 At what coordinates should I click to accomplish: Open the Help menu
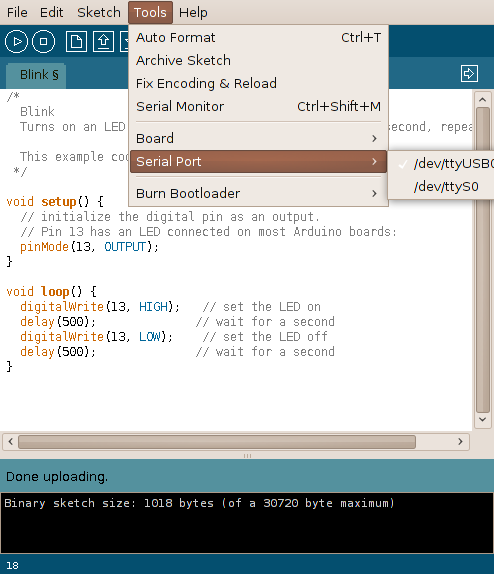tap(193, 12)
